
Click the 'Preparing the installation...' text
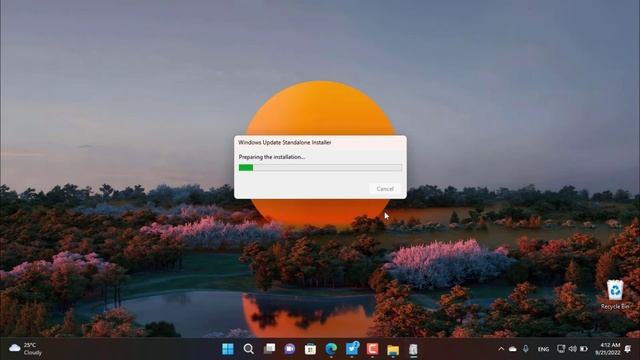pyautogui.click(x=272, y=157)
